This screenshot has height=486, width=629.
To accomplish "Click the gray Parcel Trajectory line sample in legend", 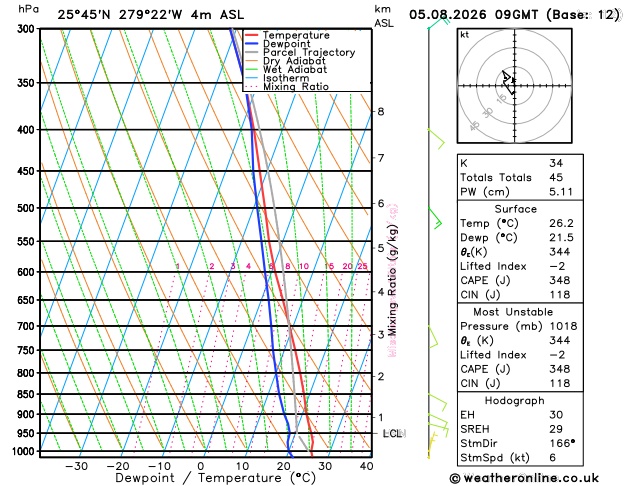I will tap(252, 53).
